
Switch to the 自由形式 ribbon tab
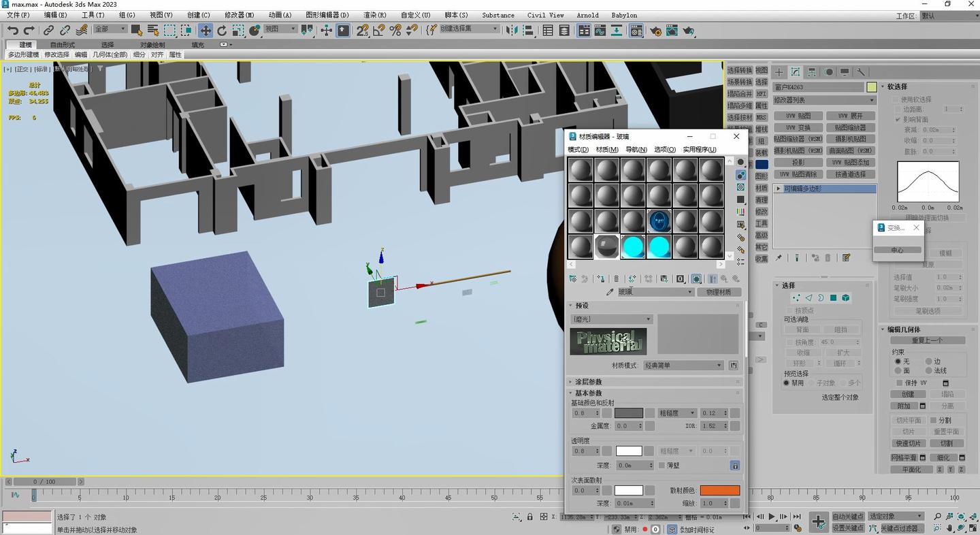click(x=63, y=45)
